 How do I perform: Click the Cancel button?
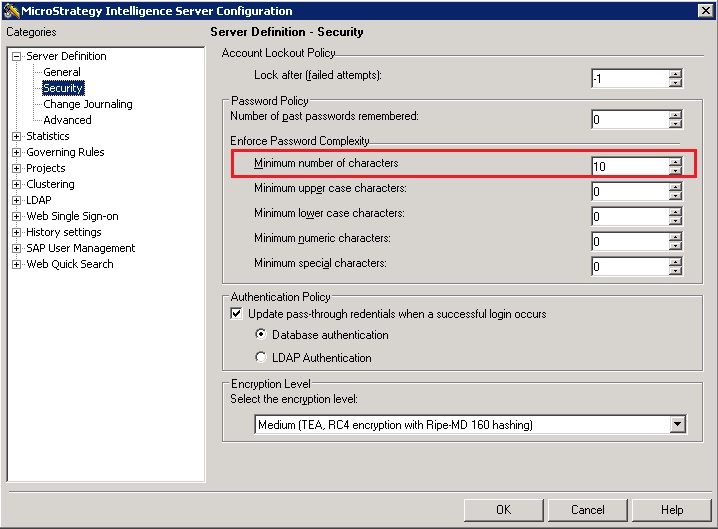coord(587,510)
